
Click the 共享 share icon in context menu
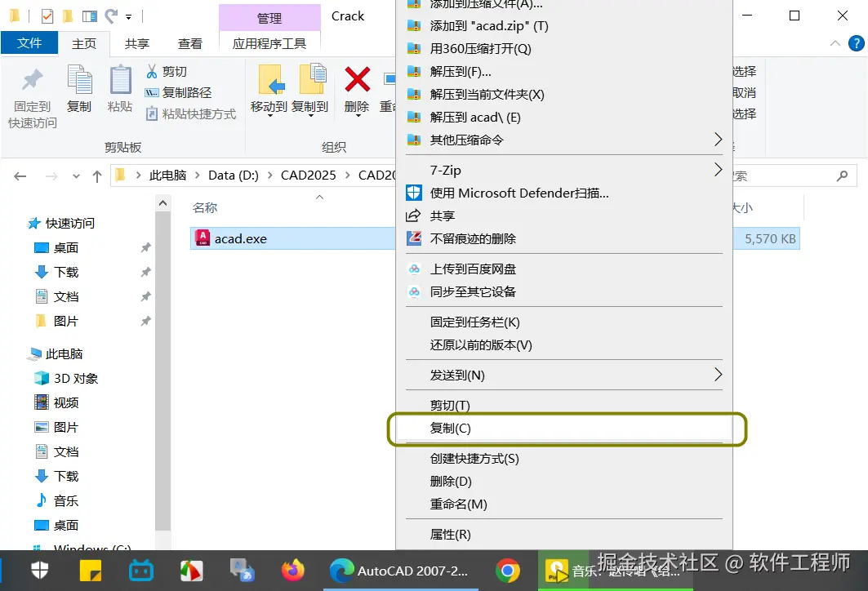(x=442, y=216)
